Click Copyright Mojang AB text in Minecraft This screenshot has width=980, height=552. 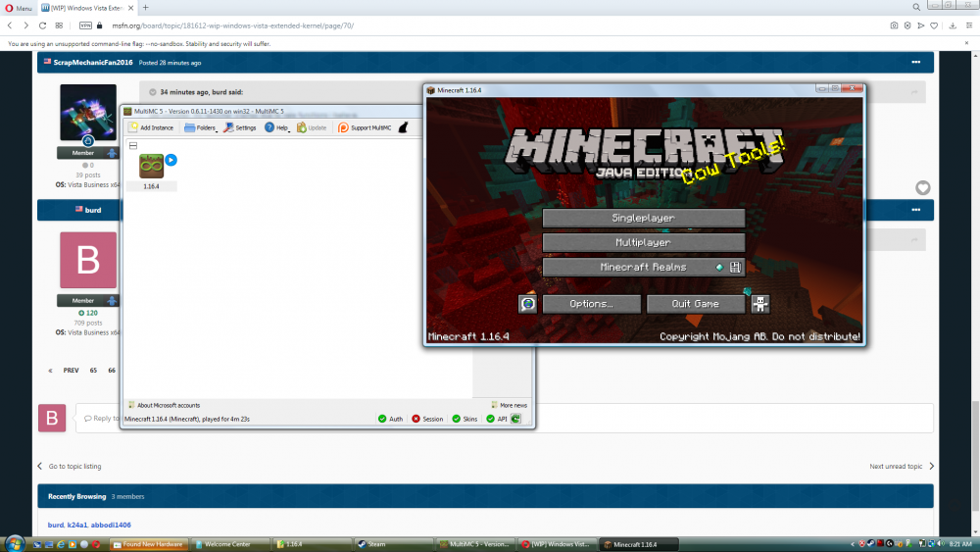(759, 336)
